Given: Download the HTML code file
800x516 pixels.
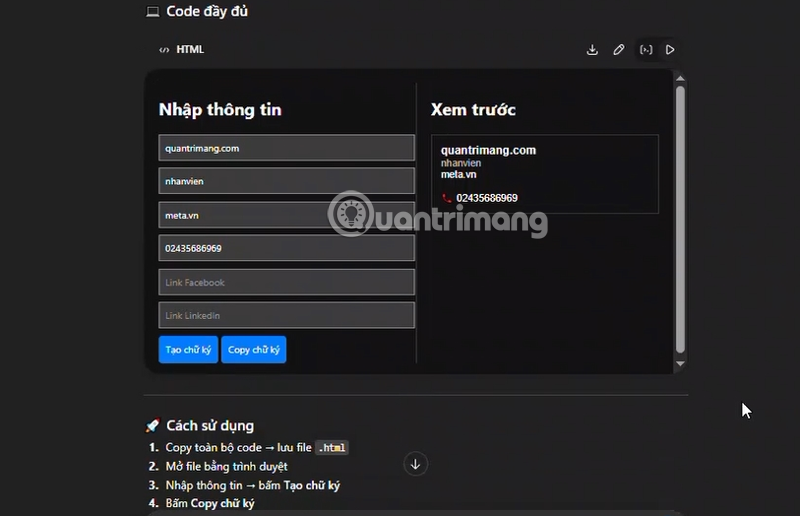Looking at the screenshot, I should (592, 50).
